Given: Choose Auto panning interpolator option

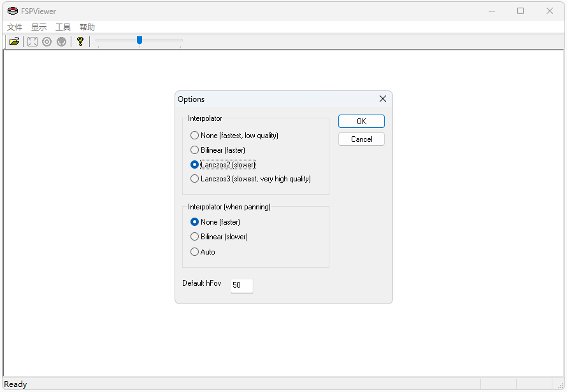Looking at the screenshot, I should pos(203,252).
